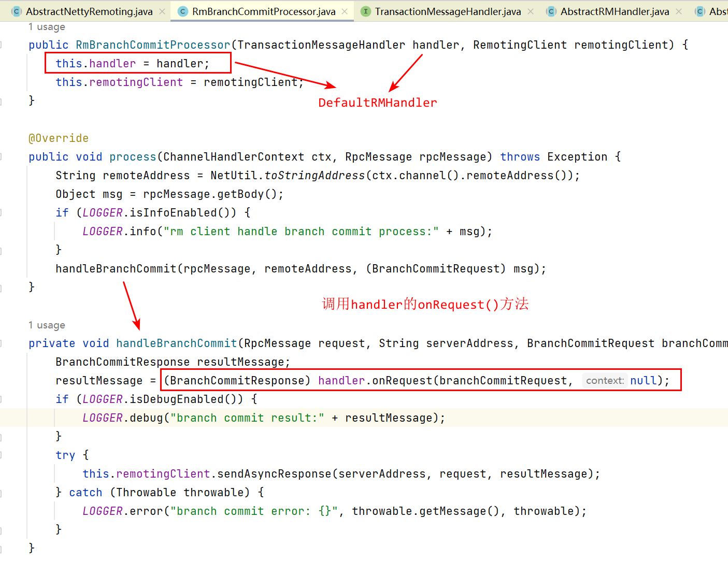Click the 'process' method name
728x561 pixels.
click(x=133, y=157)
